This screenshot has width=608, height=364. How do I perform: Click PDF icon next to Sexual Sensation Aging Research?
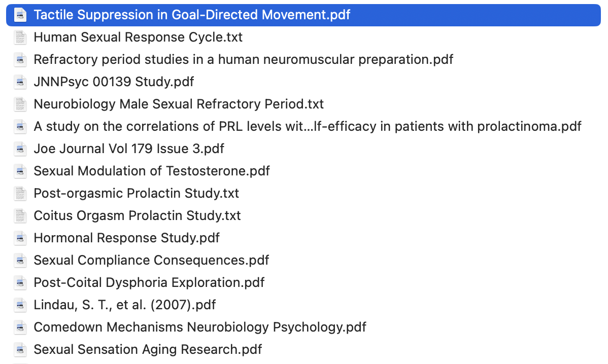coord(21,349)
